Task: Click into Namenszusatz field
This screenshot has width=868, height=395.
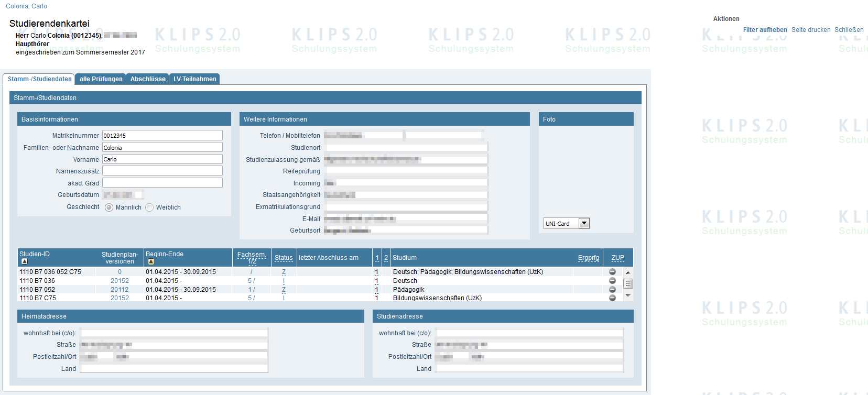Action: click(162, 171)
